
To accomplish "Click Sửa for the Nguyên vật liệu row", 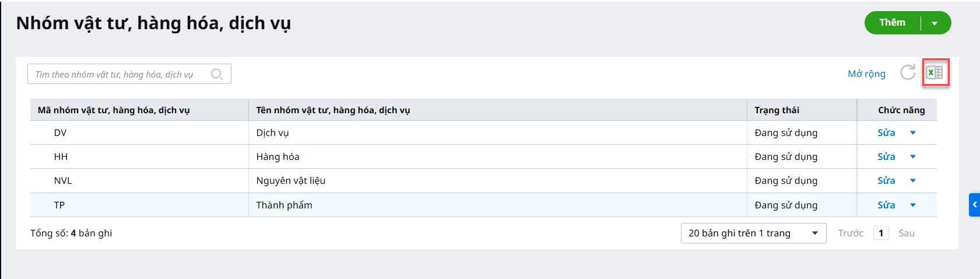I will tap(886, 181).
